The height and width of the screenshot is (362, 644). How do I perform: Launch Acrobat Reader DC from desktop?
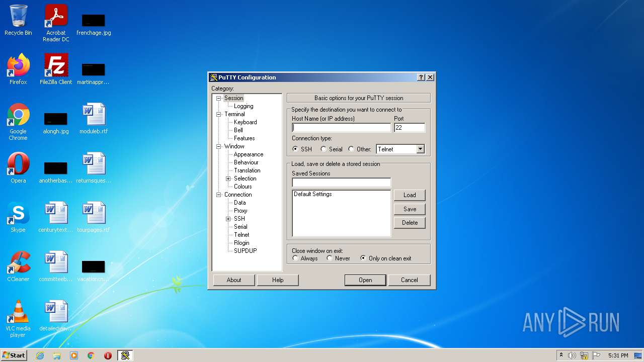click(56, 23)
